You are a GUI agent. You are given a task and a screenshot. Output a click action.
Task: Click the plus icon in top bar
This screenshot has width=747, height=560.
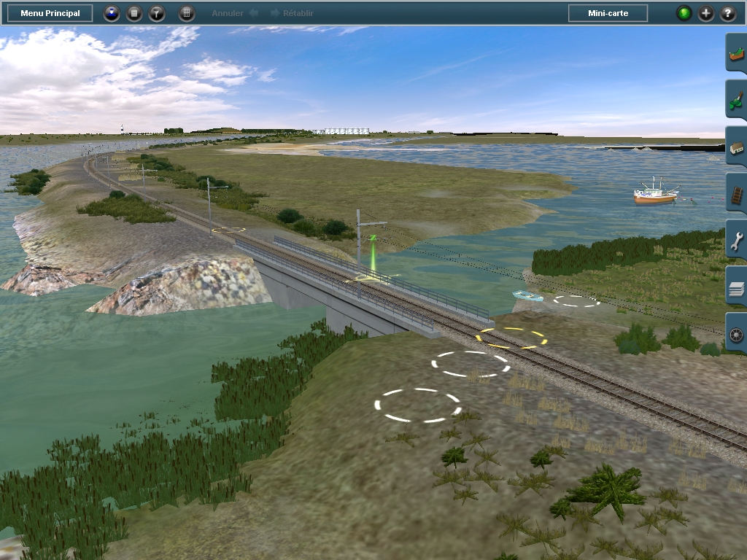point(705,13)
